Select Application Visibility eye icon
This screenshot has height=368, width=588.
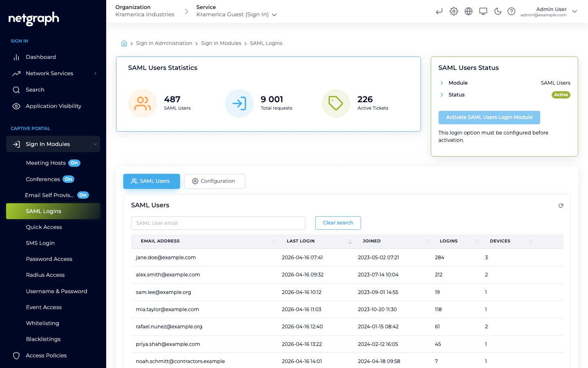tap(16, 106)
